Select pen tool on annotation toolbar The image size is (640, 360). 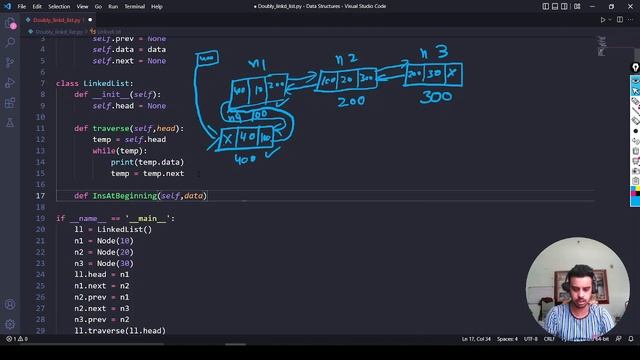click(x=636, y=101)
